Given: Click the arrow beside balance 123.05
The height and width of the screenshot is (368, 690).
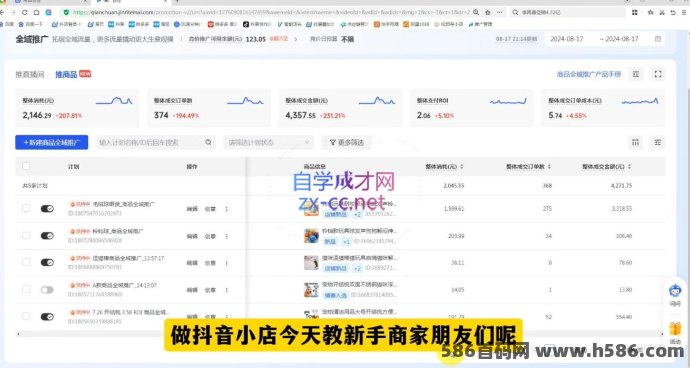Looking at the screenshot, I should (296, 39).
